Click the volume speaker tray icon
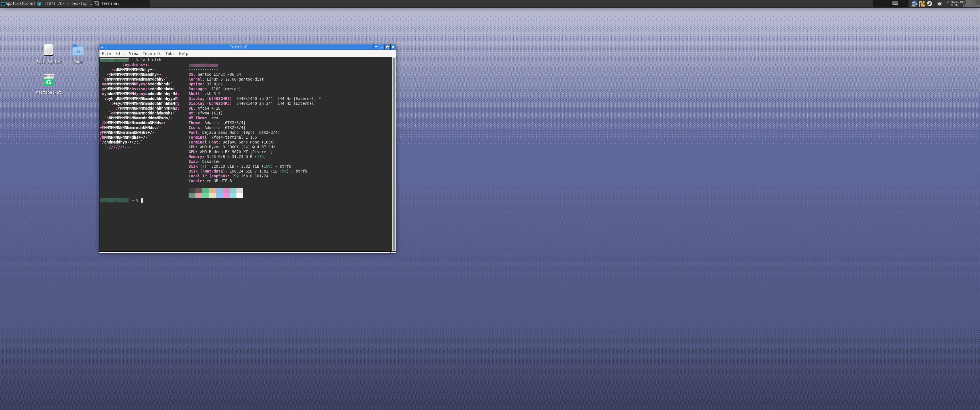 pyautogui.click(x=939, y=3)
